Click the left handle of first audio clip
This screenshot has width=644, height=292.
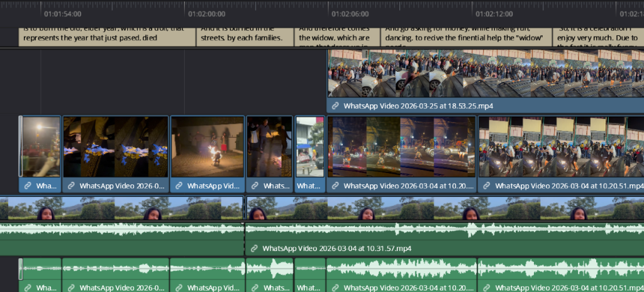21,269
